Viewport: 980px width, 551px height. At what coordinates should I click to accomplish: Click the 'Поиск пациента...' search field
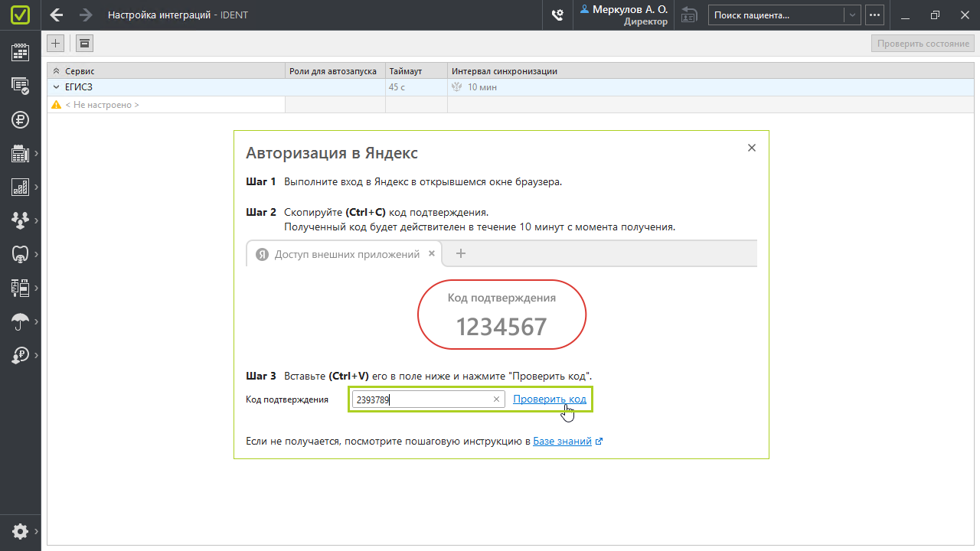point(776,15)
